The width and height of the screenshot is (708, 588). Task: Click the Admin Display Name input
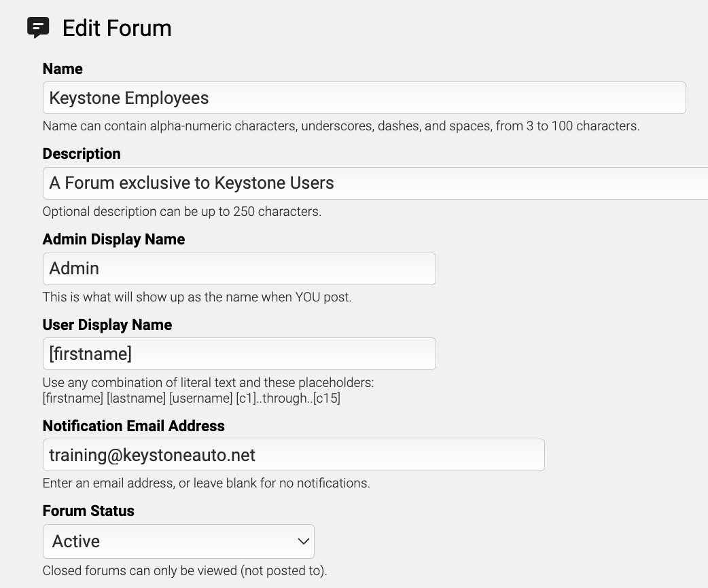[x=239, y=269]
